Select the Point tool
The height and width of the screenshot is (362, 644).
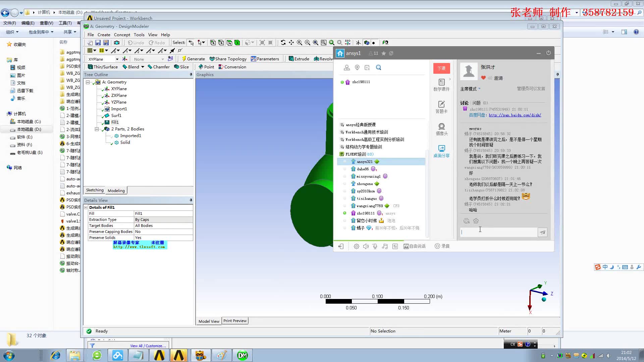[x=206, y=67]
